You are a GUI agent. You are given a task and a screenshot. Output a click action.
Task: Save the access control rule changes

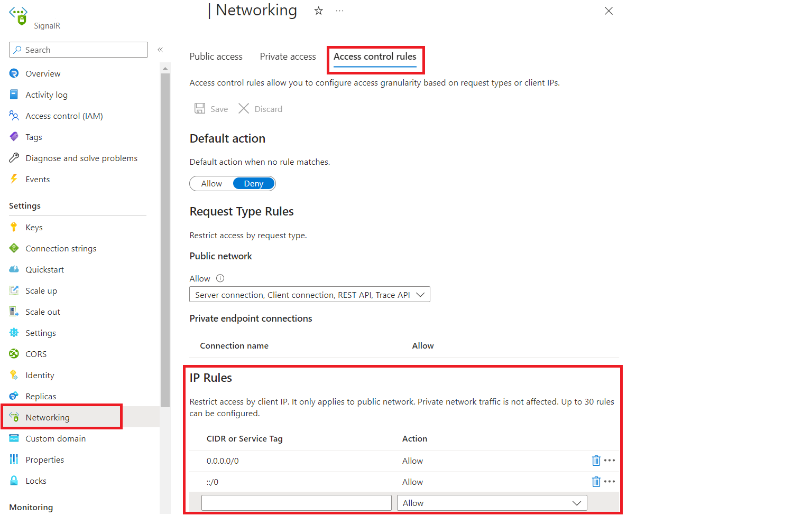tap(211, 109)
